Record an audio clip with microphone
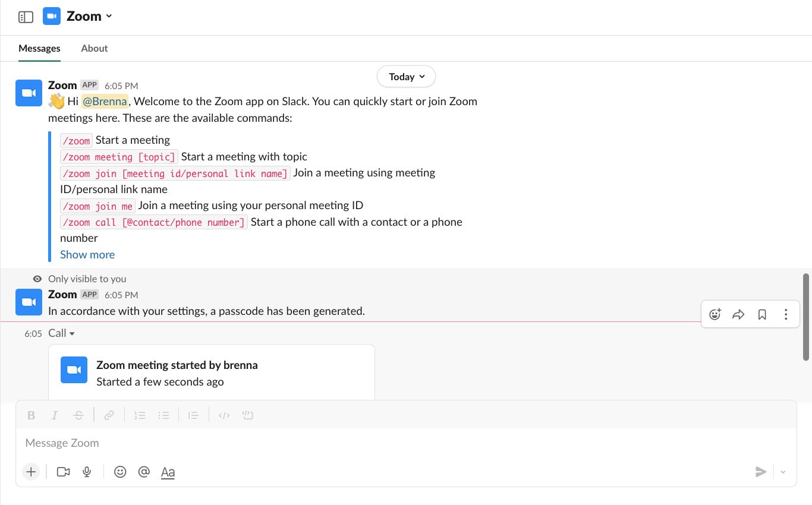Screen dimensions: 812x505 [87, 472]
